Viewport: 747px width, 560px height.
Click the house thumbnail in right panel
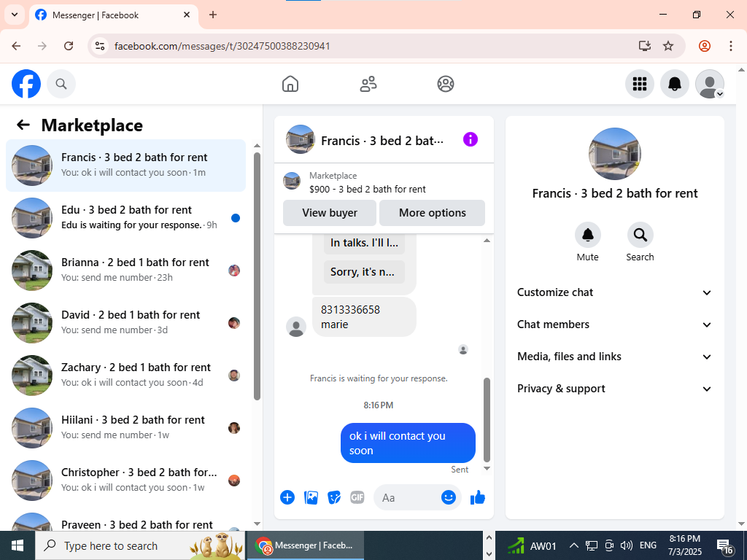coord(614,153)
